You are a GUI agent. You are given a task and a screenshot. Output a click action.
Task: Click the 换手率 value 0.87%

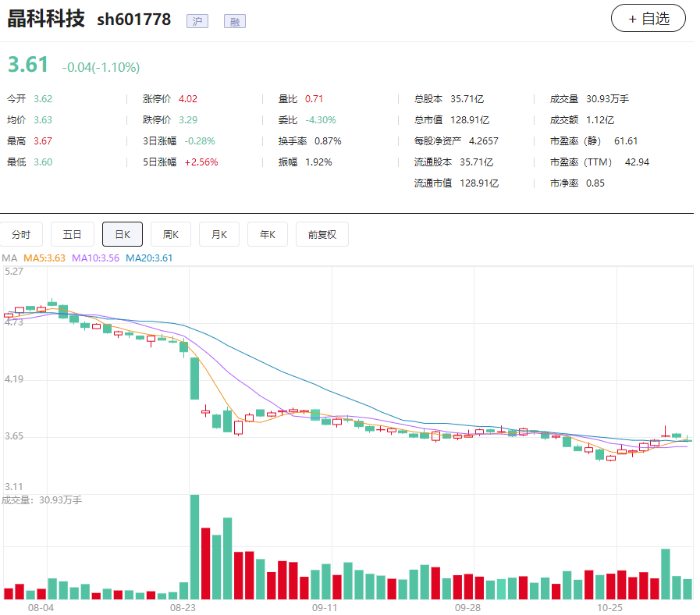[328, 141]
